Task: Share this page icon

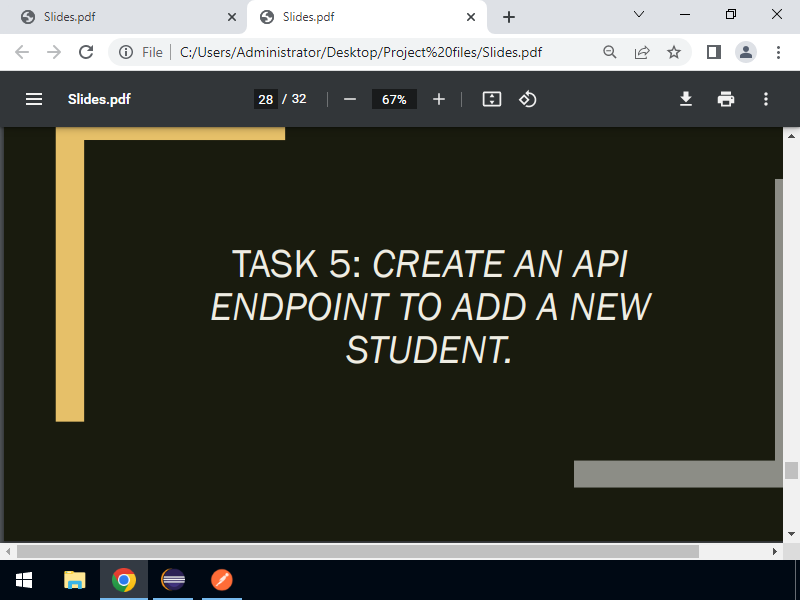Action: 642,52
